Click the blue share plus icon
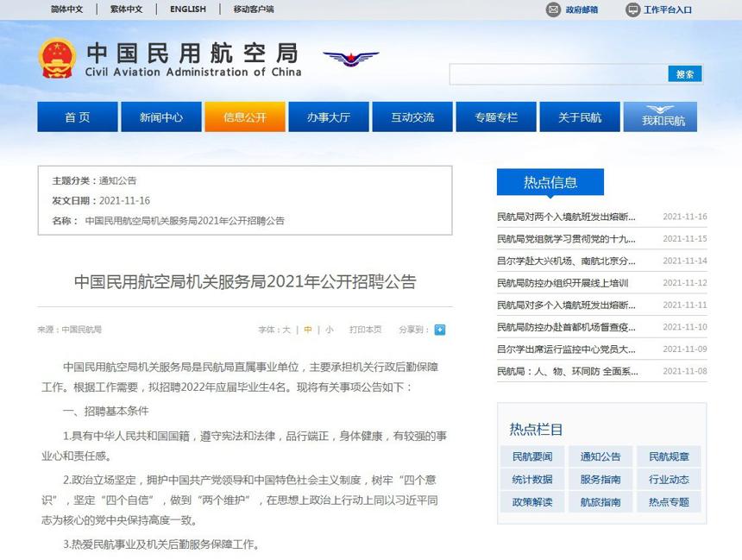The width and height of the screenshot is (742, 560). click(x=440, y=330)
